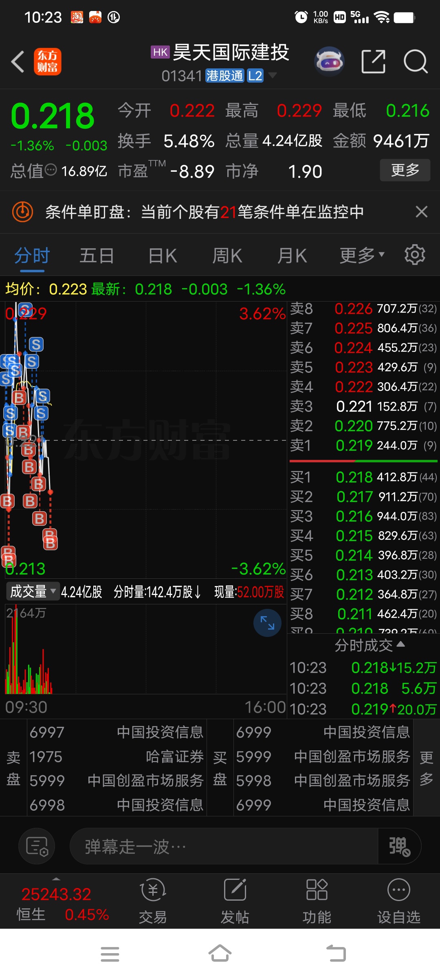Open the 发帖 post icon

[x=235, y=901]
